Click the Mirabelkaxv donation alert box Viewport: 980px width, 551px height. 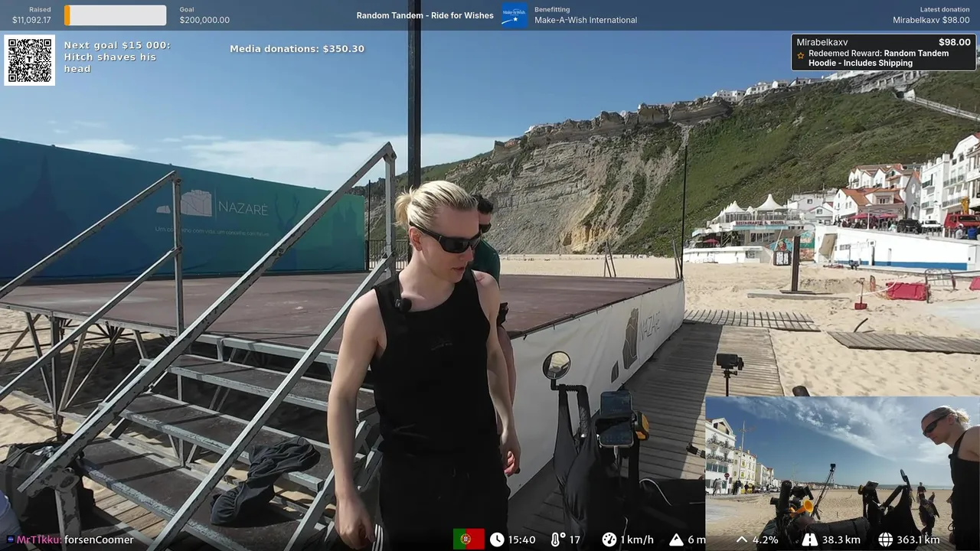click(884, 52)
